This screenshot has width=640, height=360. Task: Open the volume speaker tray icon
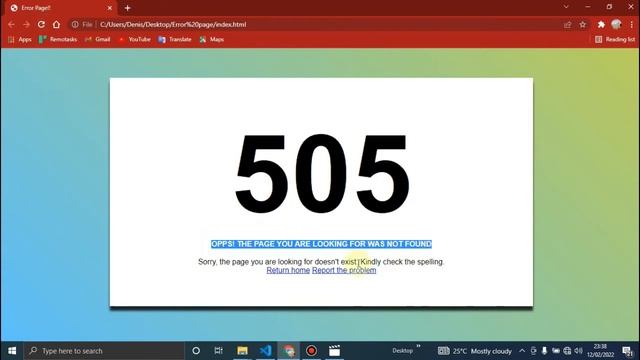point(578,351)
